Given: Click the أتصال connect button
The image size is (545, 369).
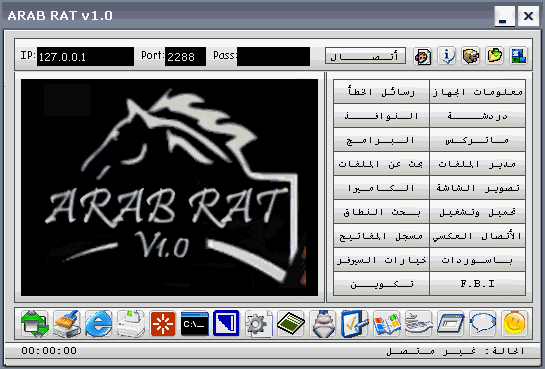Looking at the screenshot, I should (365, 56).
